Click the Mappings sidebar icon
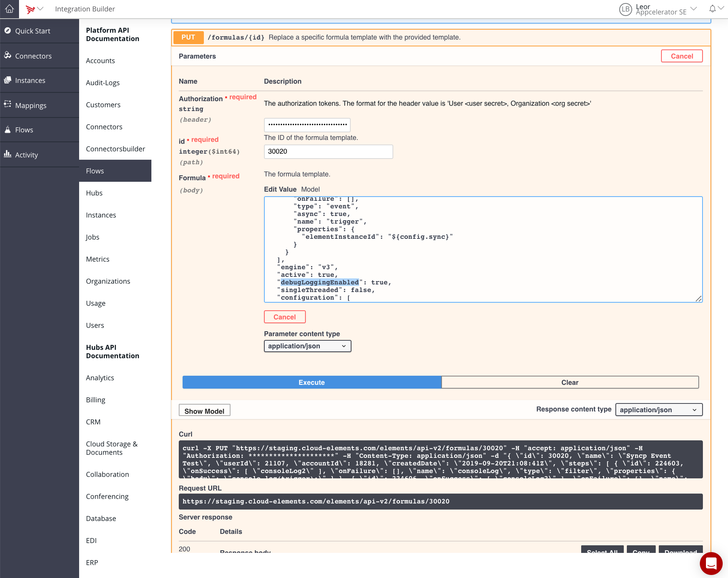Image resolution: width=728 pixels, height=578 pixels. (x=8, y=105)
